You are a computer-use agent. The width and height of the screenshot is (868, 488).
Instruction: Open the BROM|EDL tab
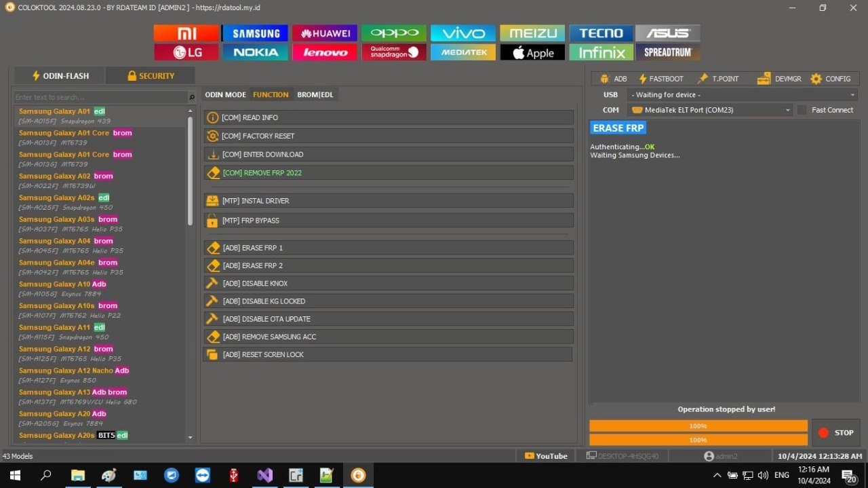click(315, 95)
